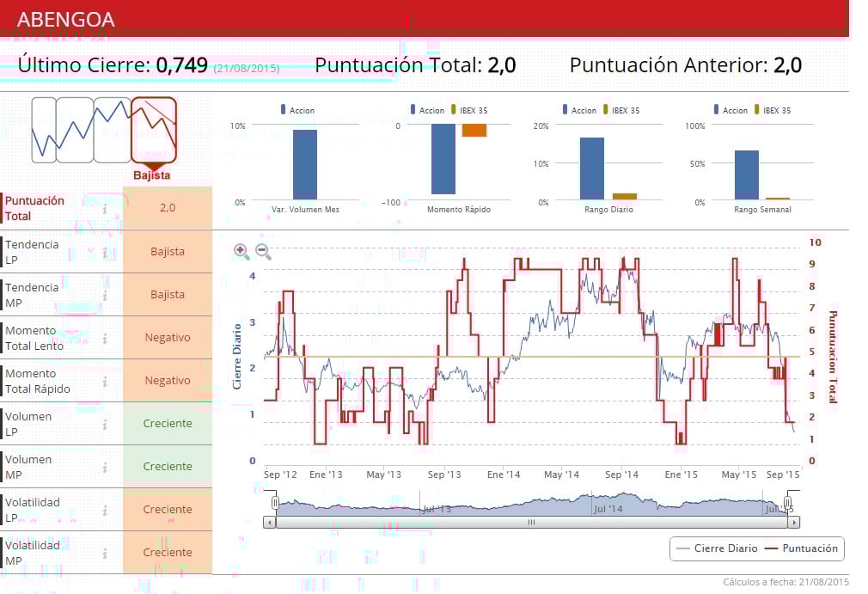Click Creciente value for Volatilidad MP

pyautogui.click(x=168, y=552)
